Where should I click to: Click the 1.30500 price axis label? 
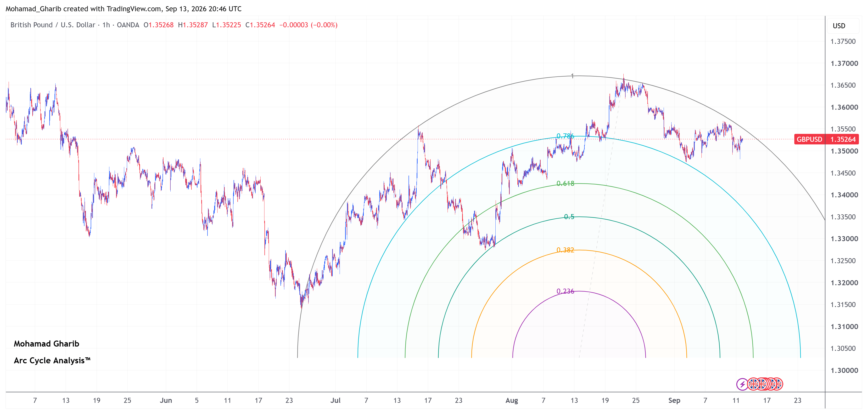point(843,348)
